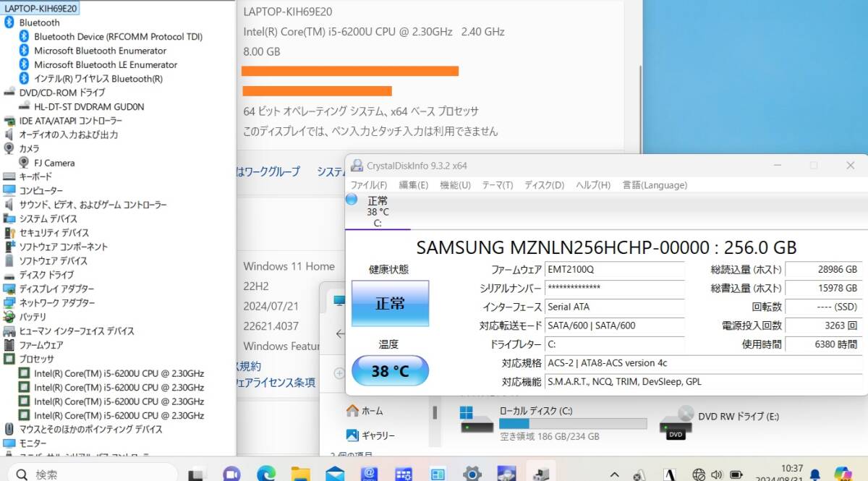This screenshot has height=481, width=868.
Task: Click the システム デバイス icon
Action: [x=9, y=218]
